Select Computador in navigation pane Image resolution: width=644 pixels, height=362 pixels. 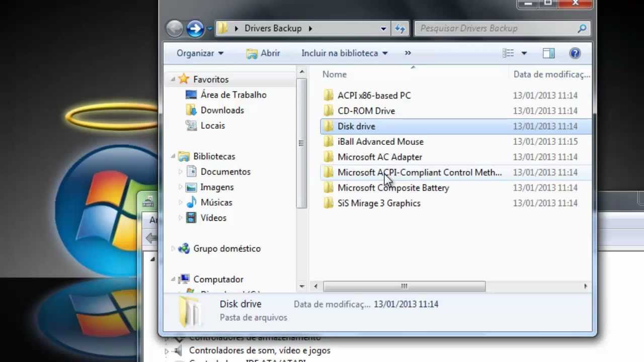[x=218, y=279]
